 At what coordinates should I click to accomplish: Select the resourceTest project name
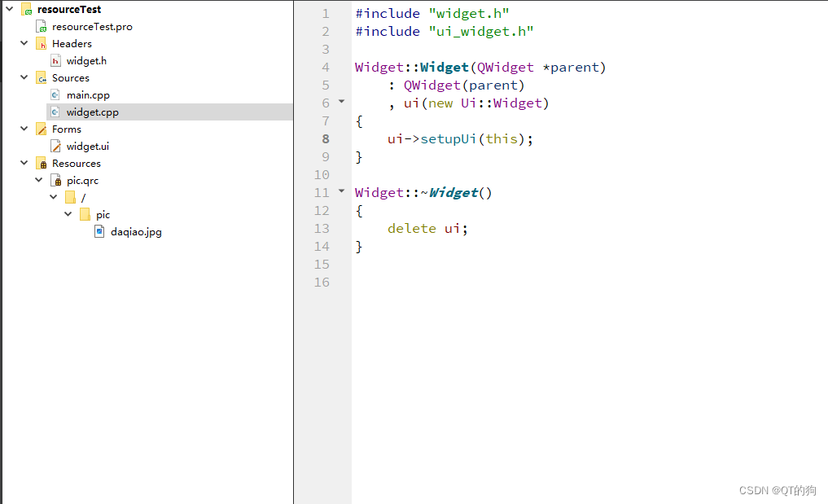coord(69,10)
